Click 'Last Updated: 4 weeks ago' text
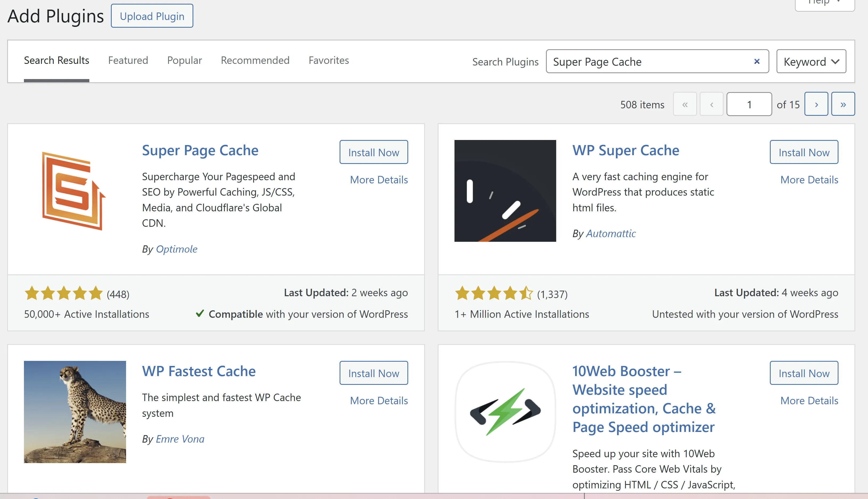This screenshot has width=868, height=499. 776,293
